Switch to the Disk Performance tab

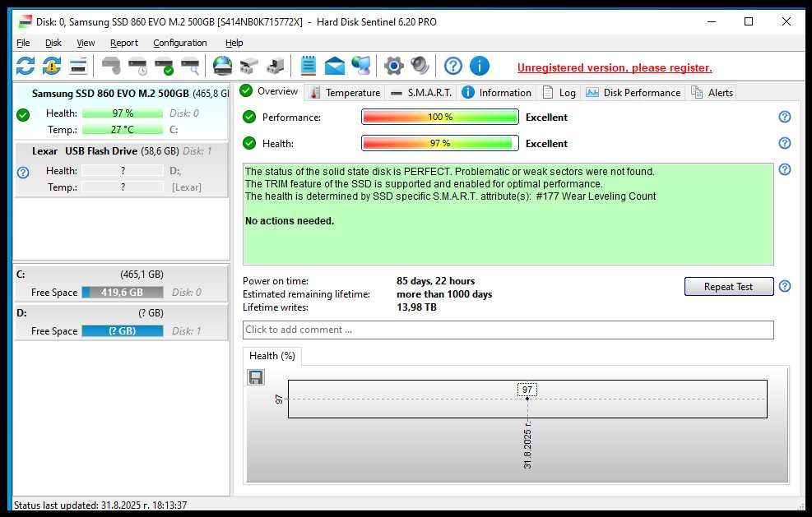coord(633,93)
